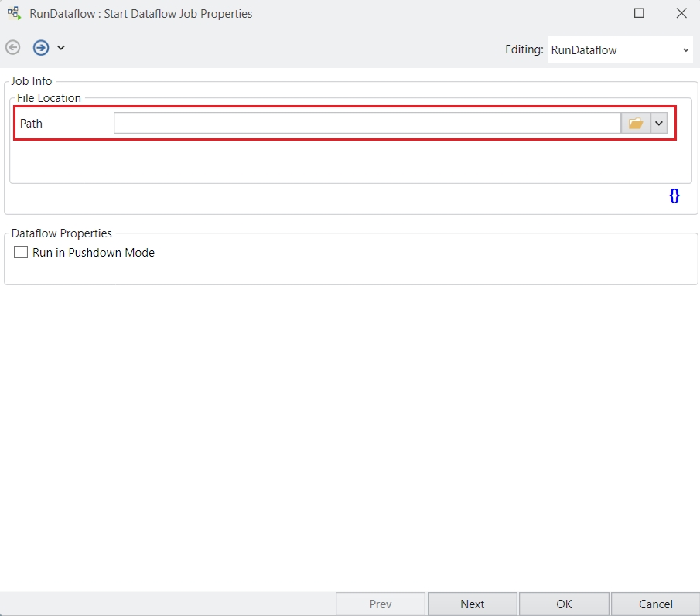The width and height of the screenshot is (700, 616).
Task: Click the disabled Prev button
Action: pyautogui.click(x=381, y=604)
